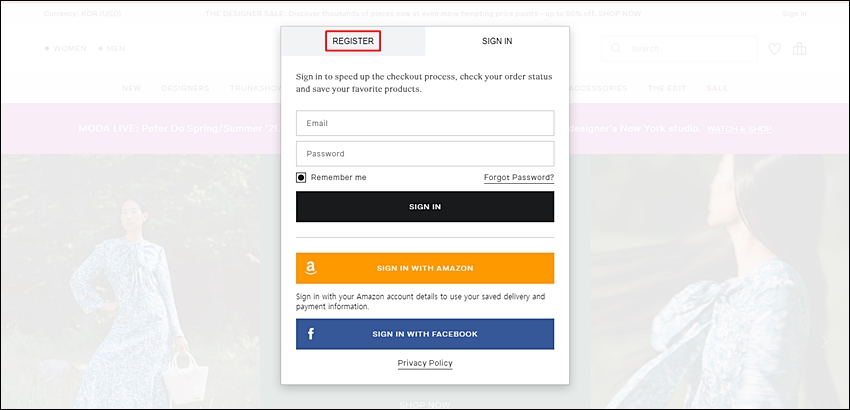
Task: Choose SIGN IN WITH AMAZON
Action: [x=425, y=268]
